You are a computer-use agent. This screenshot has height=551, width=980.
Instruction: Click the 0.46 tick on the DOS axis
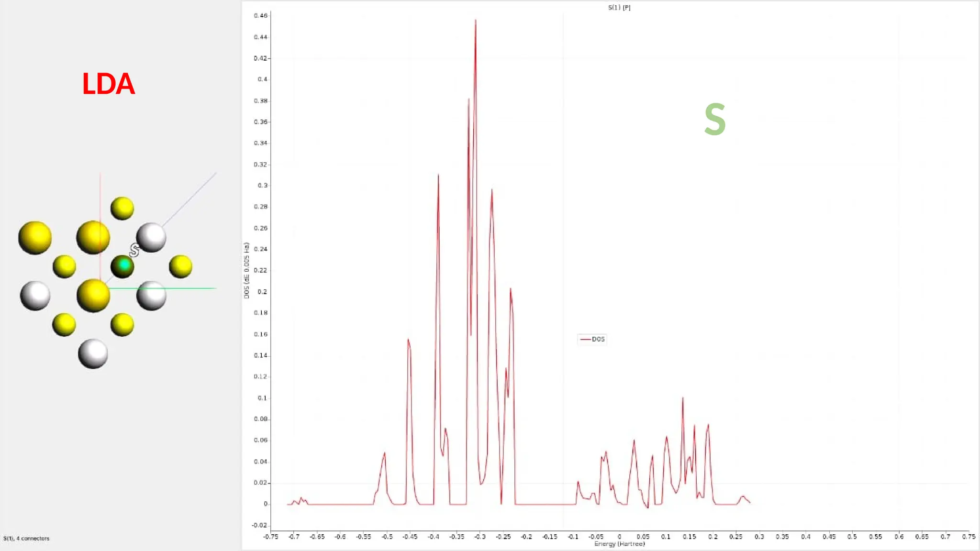[260, 16]
